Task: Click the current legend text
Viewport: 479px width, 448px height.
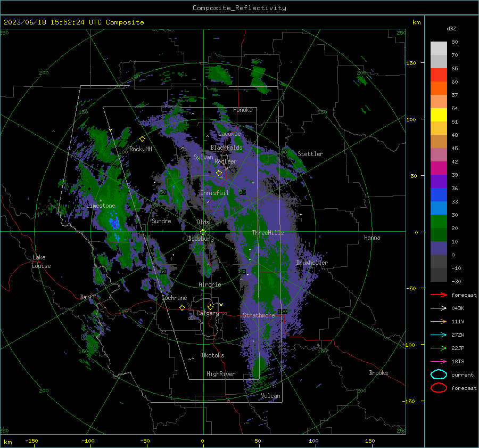Action: 463,374
